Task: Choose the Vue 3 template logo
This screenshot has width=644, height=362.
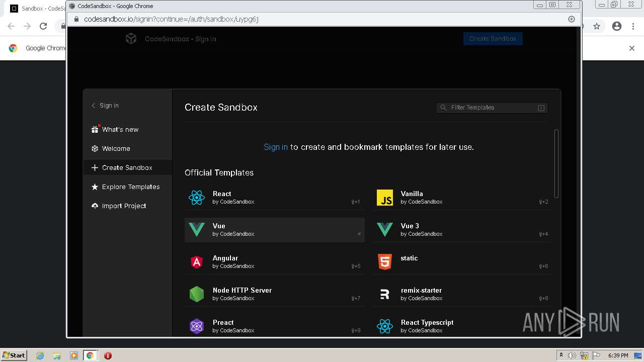Action: 385,230
